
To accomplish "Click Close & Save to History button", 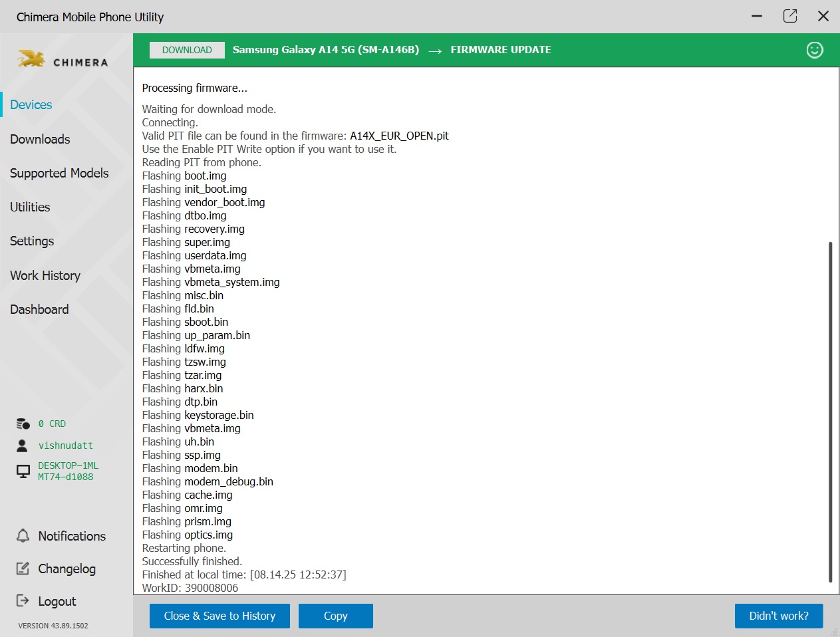I will pos(219,616).
